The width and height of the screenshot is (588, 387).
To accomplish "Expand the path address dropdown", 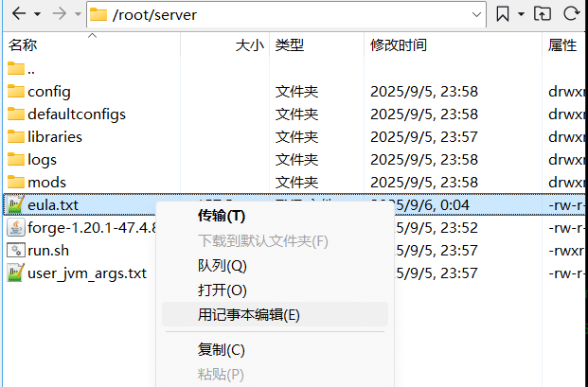I will pos(477,14).
